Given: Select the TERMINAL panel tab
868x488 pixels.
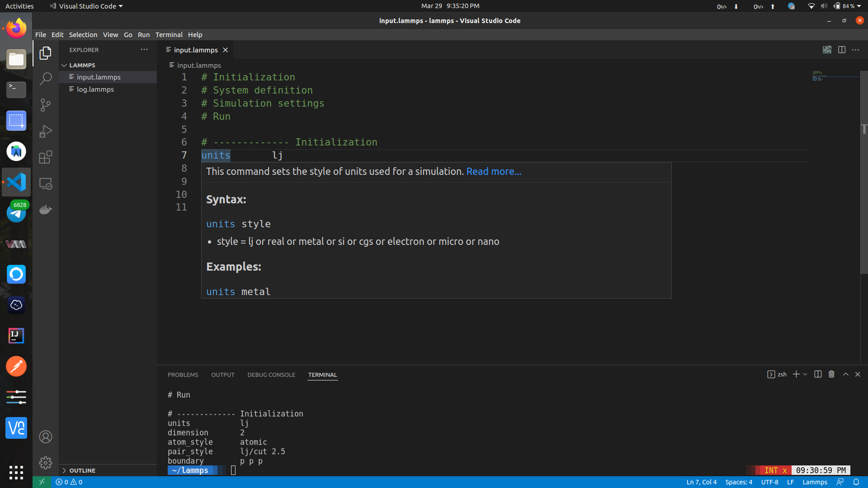Looking at the screenshot, I should pyautogui.click(x=322, y=375).
